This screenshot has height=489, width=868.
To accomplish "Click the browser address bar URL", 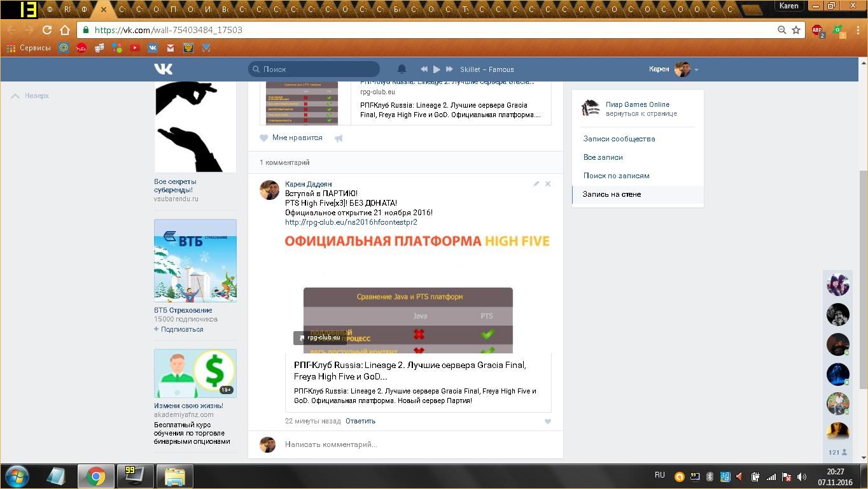I will point(168,30).
